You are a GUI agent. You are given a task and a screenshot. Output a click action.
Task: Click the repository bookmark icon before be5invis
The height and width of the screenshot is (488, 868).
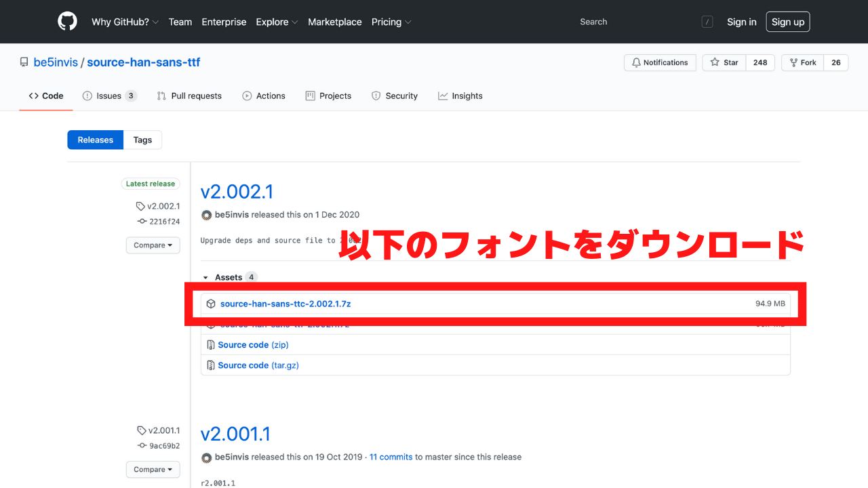[x=24, y=61]
